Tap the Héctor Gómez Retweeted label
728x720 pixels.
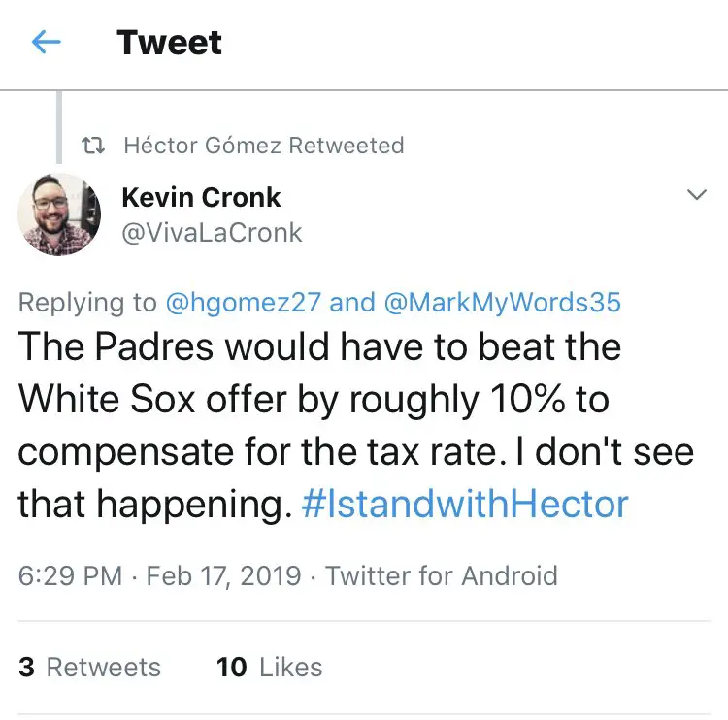(x=263, y=147)
